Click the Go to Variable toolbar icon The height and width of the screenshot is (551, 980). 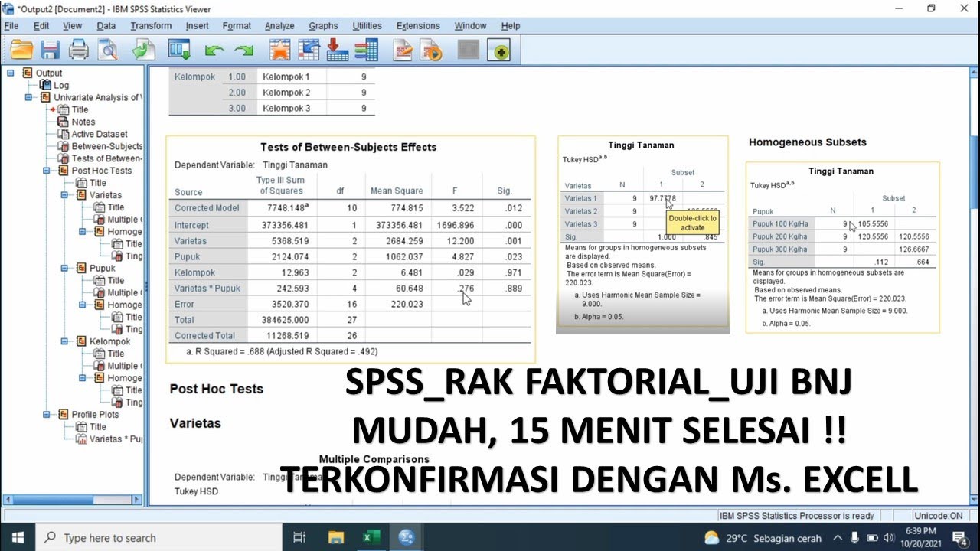pos(338,51)
